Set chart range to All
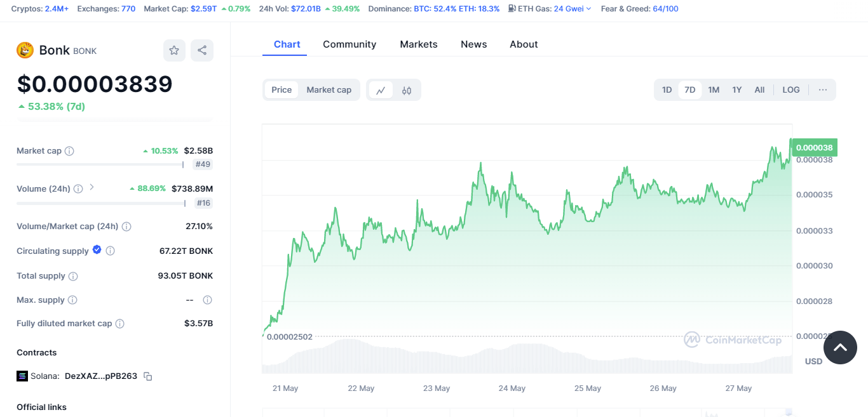This screenshot has height=417, width=868. [759, 89]
